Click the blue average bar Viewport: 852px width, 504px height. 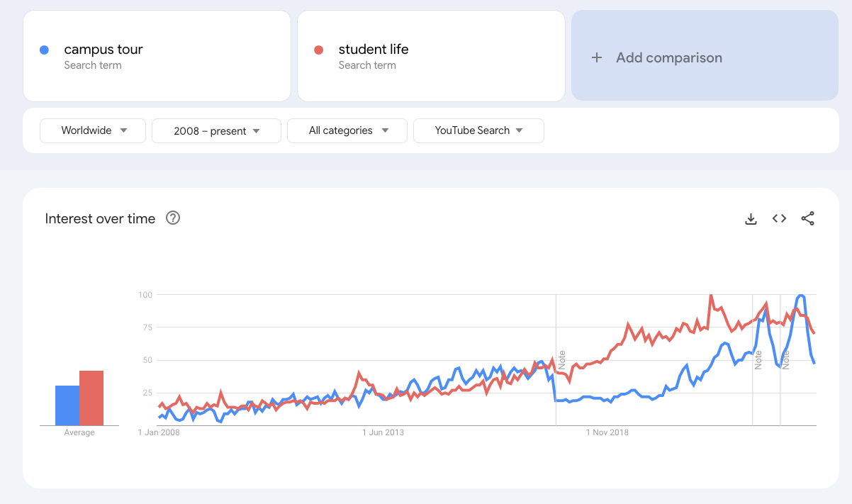pos(67,405)
